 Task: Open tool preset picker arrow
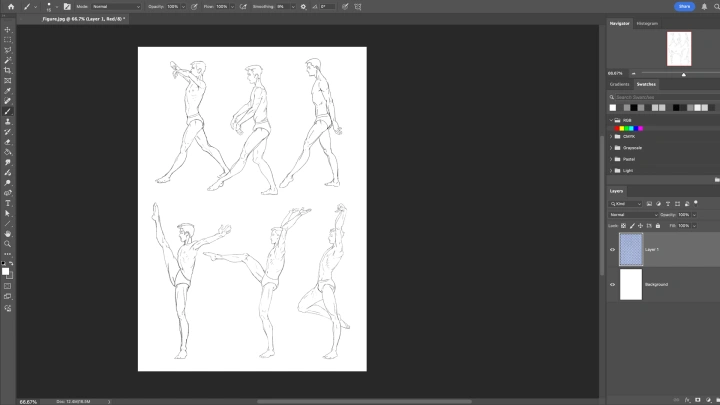pyautogui.click(x=35, y=6)
